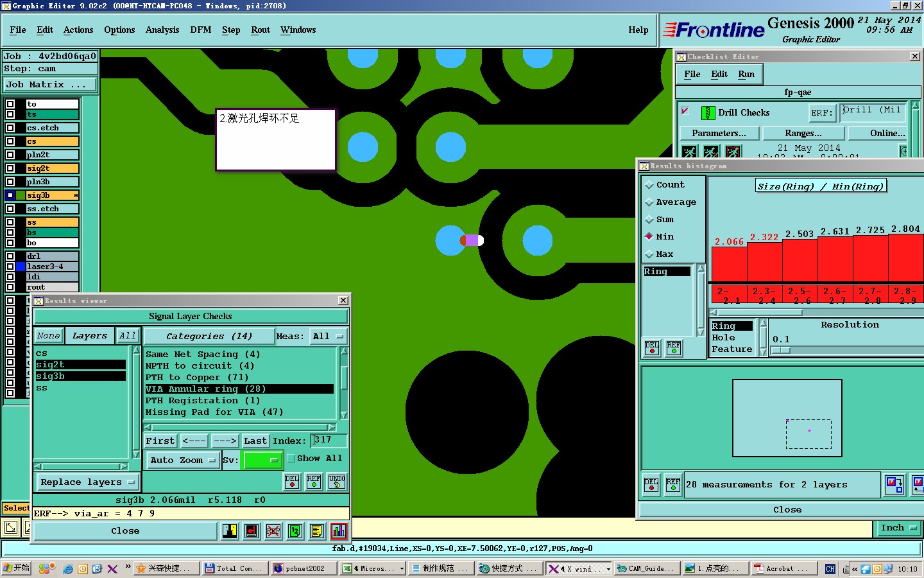Viewport: 924px width, 578px height.
Task: Open the DFM menu
Action: click(201, 30)
